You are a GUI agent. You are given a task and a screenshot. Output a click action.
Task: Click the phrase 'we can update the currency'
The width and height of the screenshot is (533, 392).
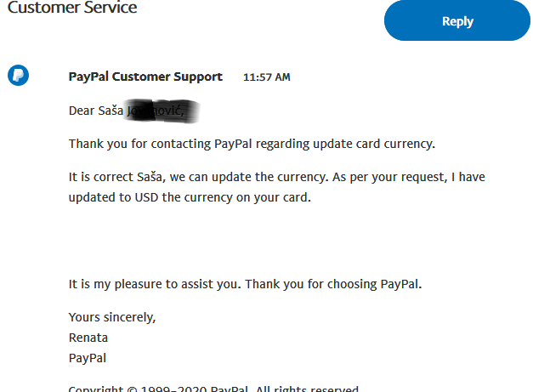tap(248, 177)
